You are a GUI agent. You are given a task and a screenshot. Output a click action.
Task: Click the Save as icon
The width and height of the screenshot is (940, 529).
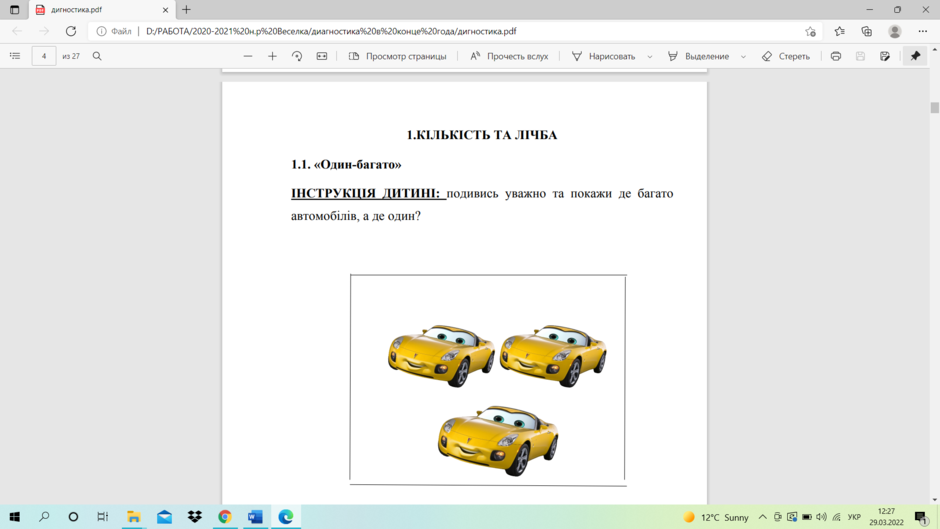tap(885, 56)
